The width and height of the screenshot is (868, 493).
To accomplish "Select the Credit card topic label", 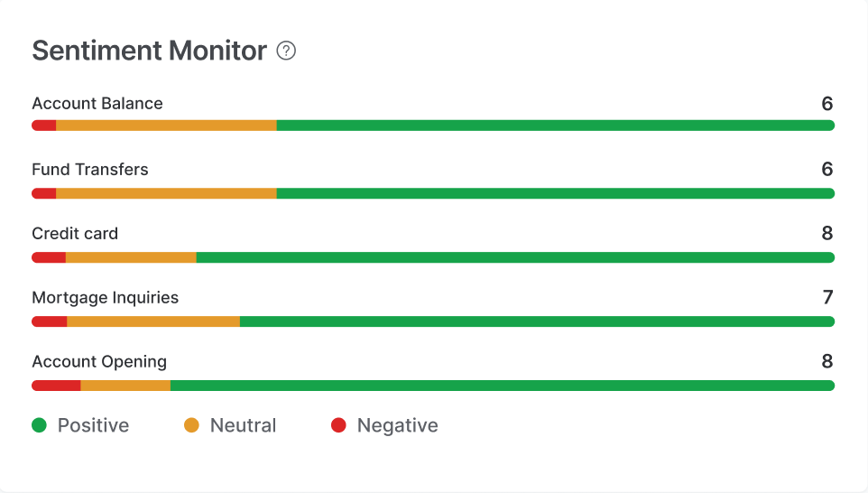I will [x=75, y=234].
